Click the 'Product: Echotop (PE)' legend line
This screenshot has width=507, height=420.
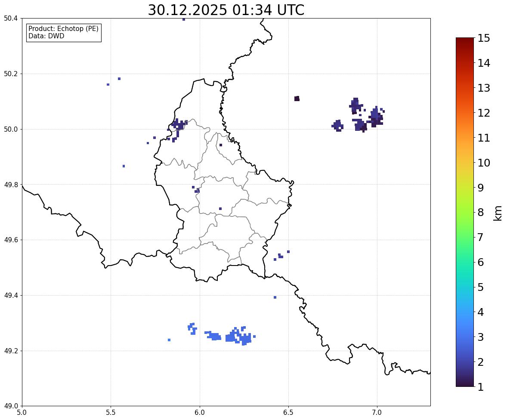[63, 29]
